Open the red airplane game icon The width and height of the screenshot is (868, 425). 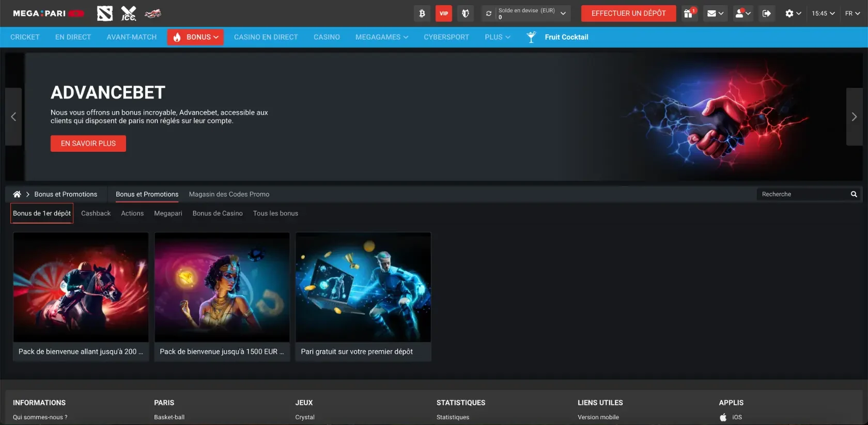153,13
